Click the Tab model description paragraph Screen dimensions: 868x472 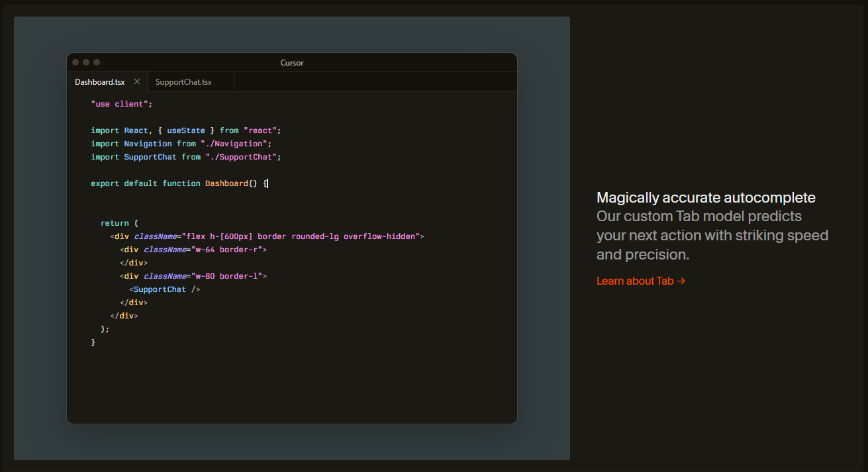click(x=712, y=235)
